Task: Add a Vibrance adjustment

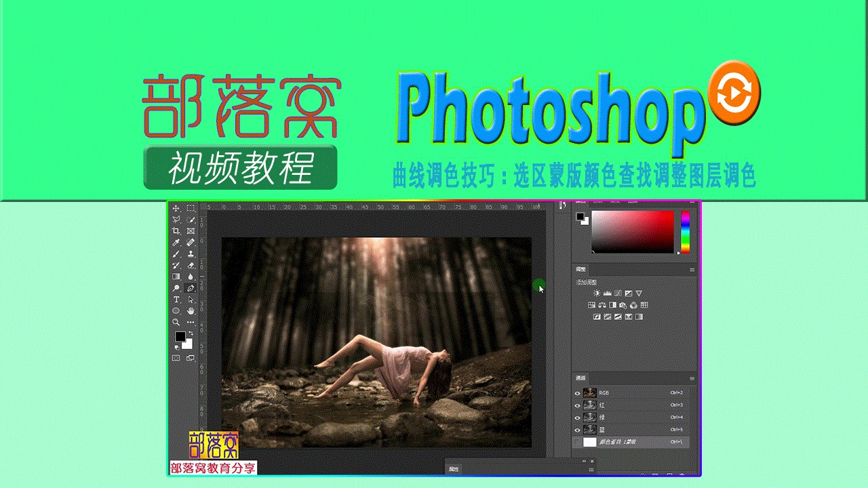Action: pyautogui.click(x=639, y=293)
